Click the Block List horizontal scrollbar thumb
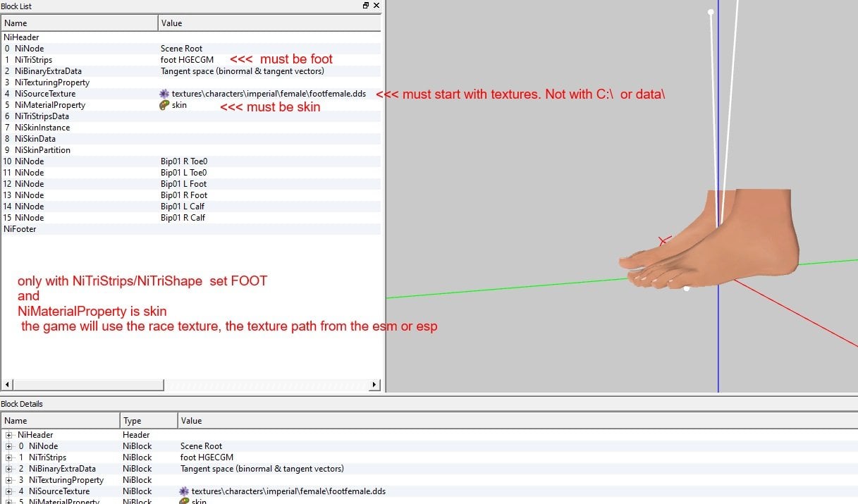The height and width of the screenshot is (504, 858). click(x=89, y=386)
